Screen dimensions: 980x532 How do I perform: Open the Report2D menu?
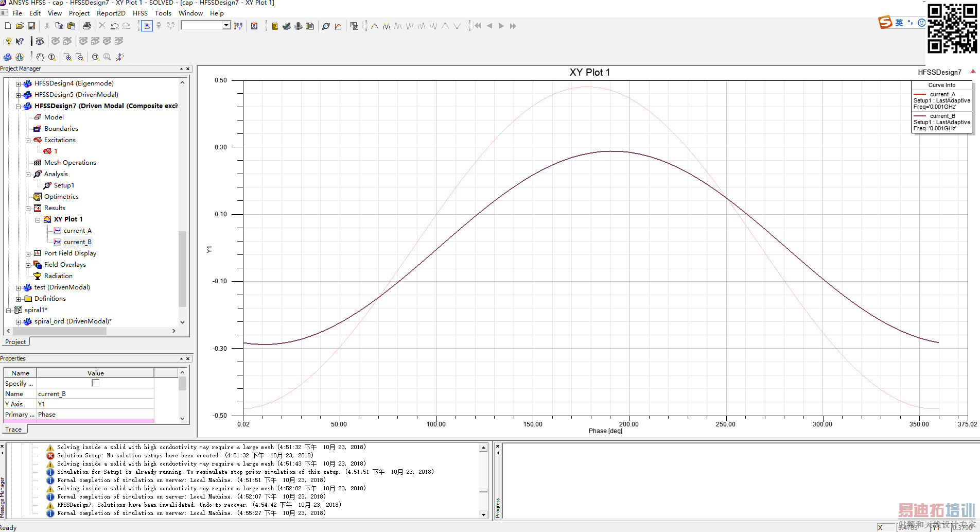pyautogui.click(x=111, y=13)
